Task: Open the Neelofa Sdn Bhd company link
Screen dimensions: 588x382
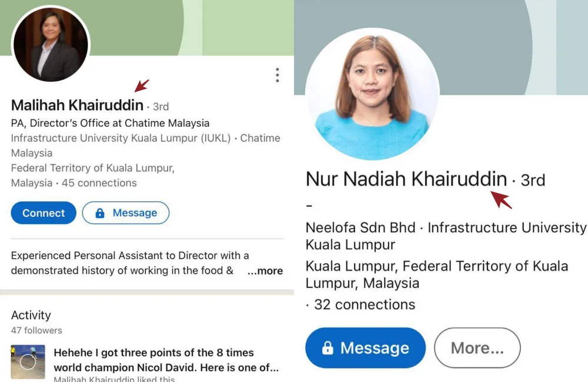Action: pos(360,227)
